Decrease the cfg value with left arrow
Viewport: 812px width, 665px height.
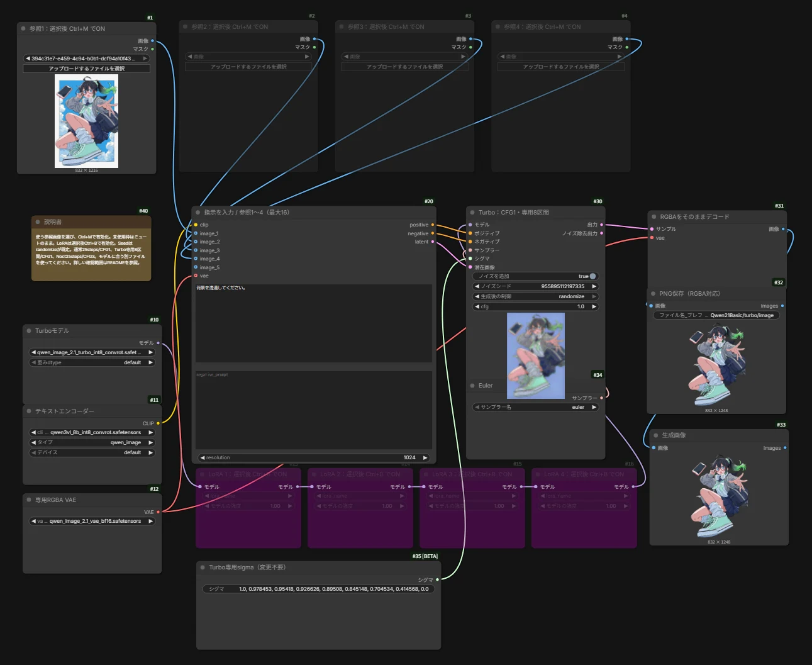click(x=477, y=306)
